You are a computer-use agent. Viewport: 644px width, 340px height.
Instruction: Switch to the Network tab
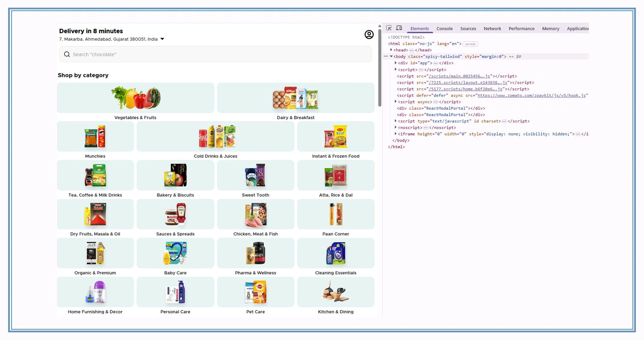pyautogui.click(x=492, y=28)
